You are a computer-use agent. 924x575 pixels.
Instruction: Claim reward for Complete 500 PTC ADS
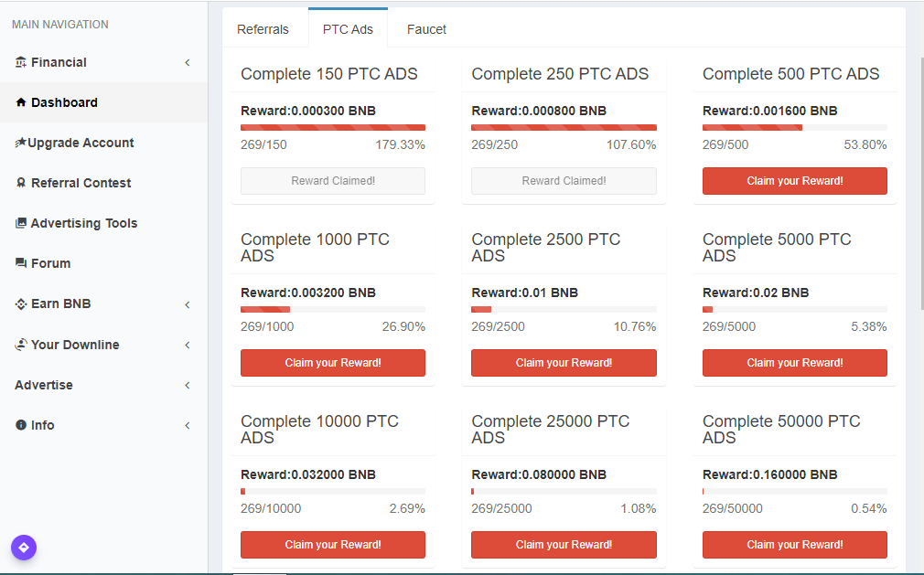pos(794,181)
